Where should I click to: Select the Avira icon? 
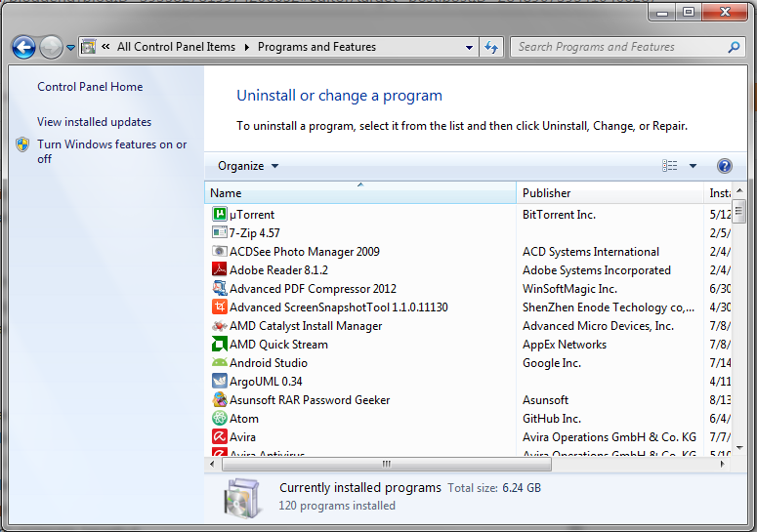220,436
